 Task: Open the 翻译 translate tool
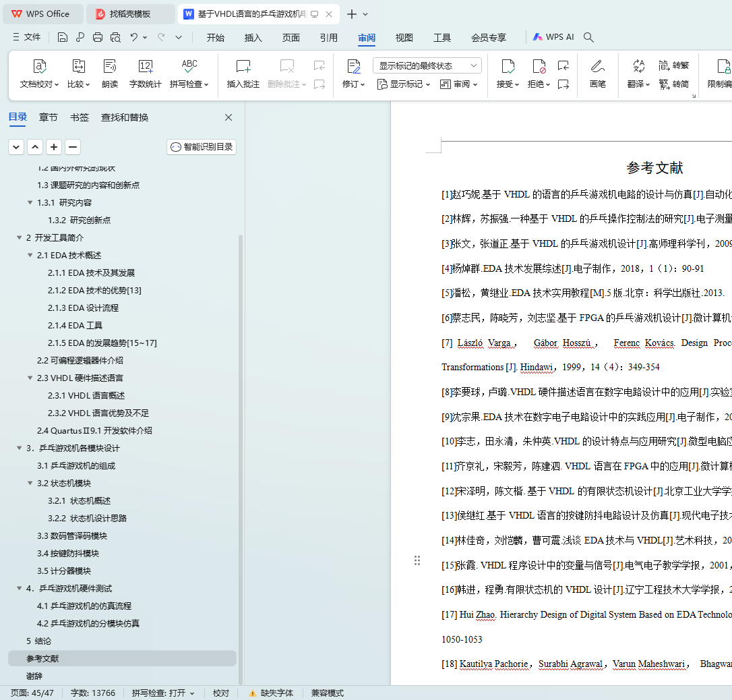click(638, 74)
